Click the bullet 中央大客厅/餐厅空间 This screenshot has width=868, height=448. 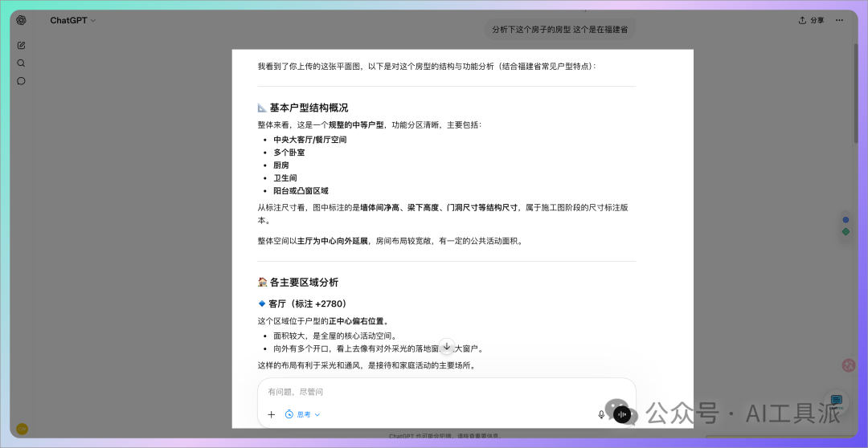[310, 140]
